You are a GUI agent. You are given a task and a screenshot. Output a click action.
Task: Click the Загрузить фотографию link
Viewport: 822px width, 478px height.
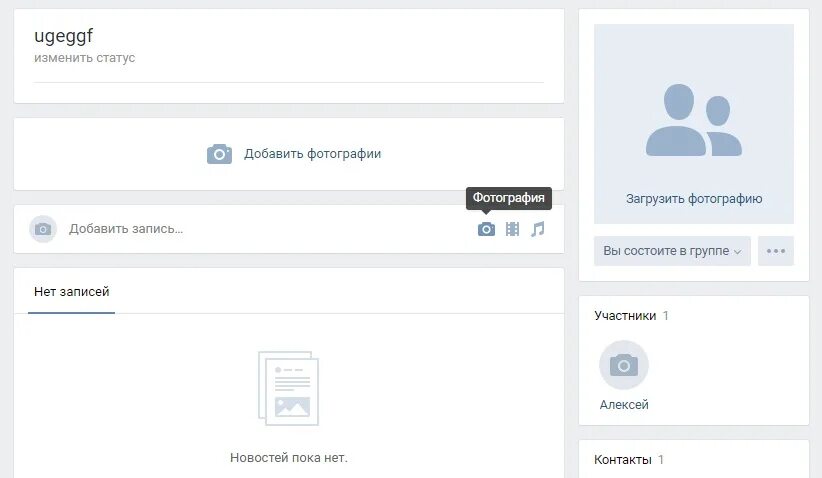(x=694, y=199)
